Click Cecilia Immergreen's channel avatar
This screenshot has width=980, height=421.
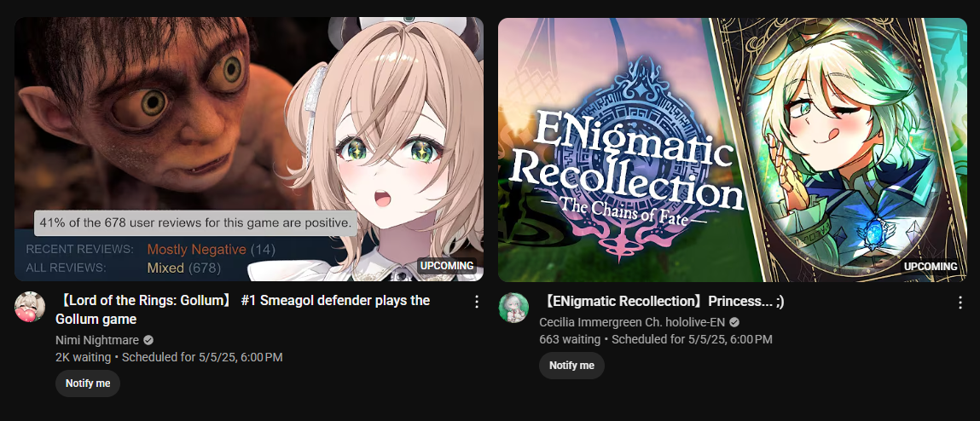513,308
